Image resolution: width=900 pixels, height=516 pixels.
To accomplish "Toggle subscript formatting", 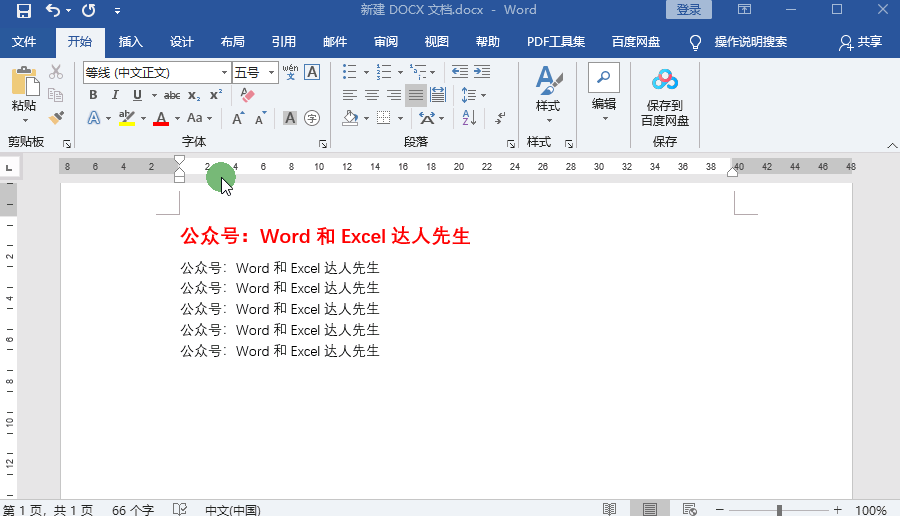I will [x=194, y=95].
